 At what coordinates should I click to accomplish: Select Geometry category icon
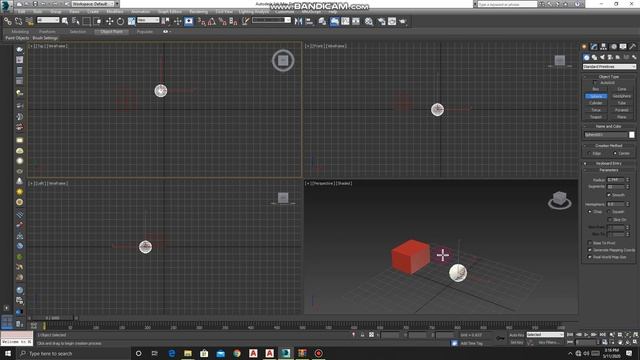(586, 57)
